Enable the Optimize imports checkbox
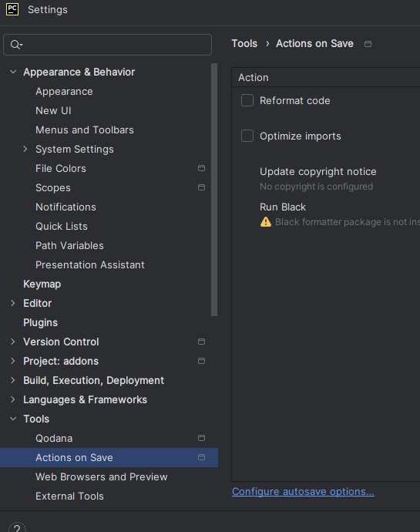 pyautogui.click(x=247, y=136)
